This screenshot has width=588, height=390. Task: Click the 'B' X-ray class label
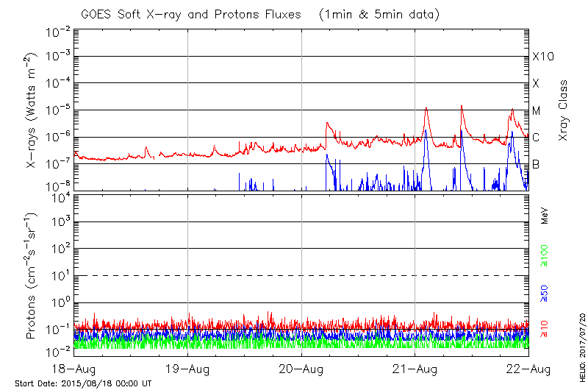537,164
